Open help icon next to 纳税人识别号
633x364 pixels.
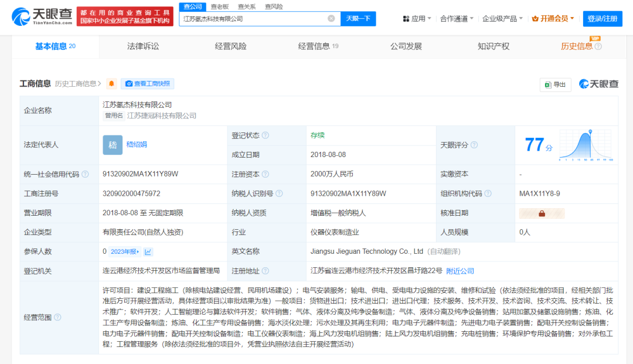click(279, 193)
